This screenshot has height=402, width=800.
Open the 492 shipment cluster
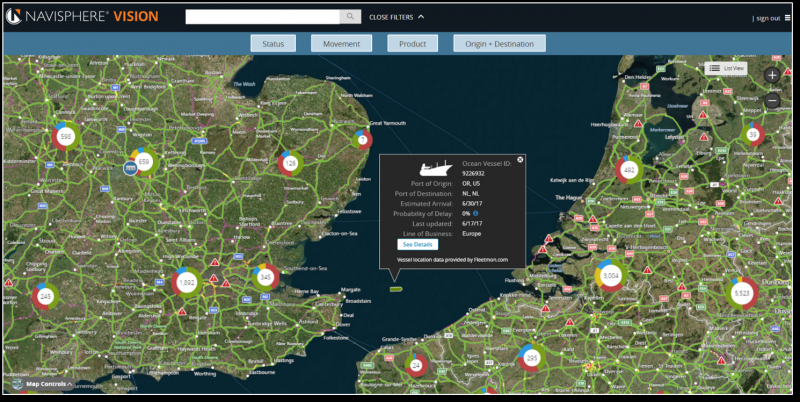coord(629,170)
